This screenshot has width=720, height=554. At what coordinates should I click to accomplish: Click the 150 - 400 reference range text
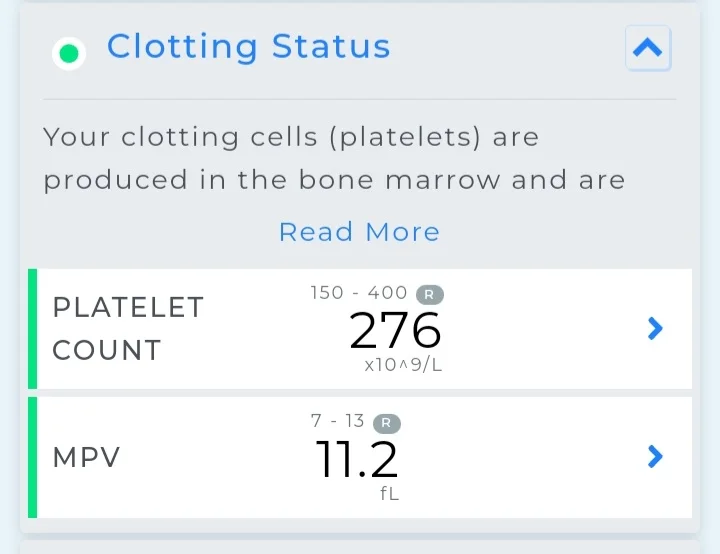coord(359,293)
